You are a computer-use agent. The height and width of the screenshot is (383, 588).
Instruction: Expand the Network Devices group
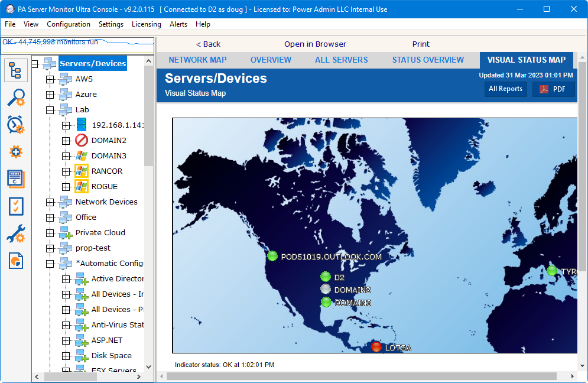50,202
